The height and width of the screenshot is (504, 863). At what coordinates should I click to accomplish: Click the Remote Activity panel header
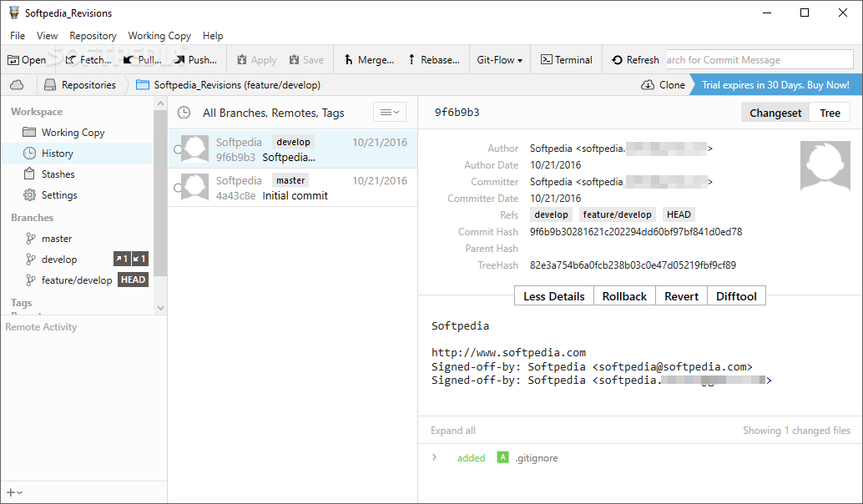coord(41,327)
